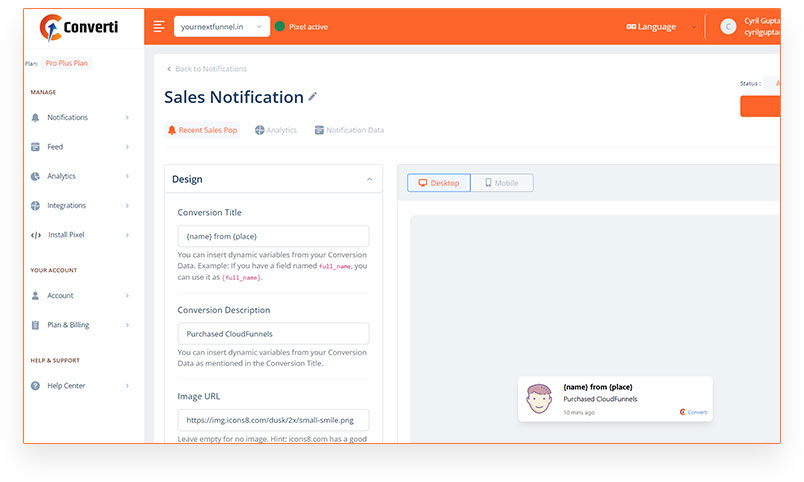Image resolution: width=804 pixels, height=482 pixels.
Task: Open Notifications menu item text
Action: [x=67, y=117]
